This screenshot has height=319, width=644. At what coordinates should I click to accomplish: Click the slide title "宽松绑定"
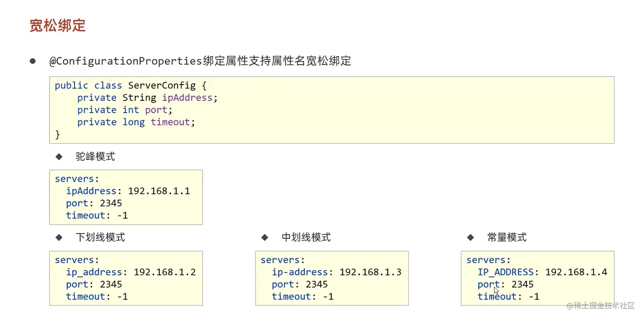57,25
